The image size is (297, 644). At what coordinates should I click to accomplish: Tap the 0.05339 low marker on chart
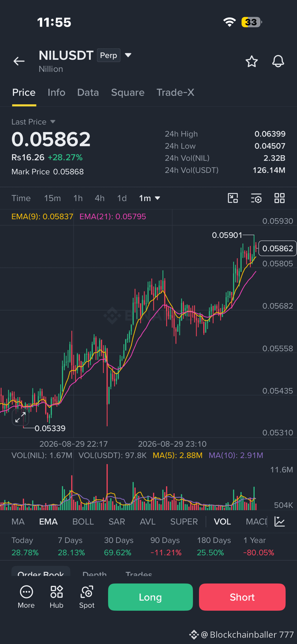click(50, 428)
